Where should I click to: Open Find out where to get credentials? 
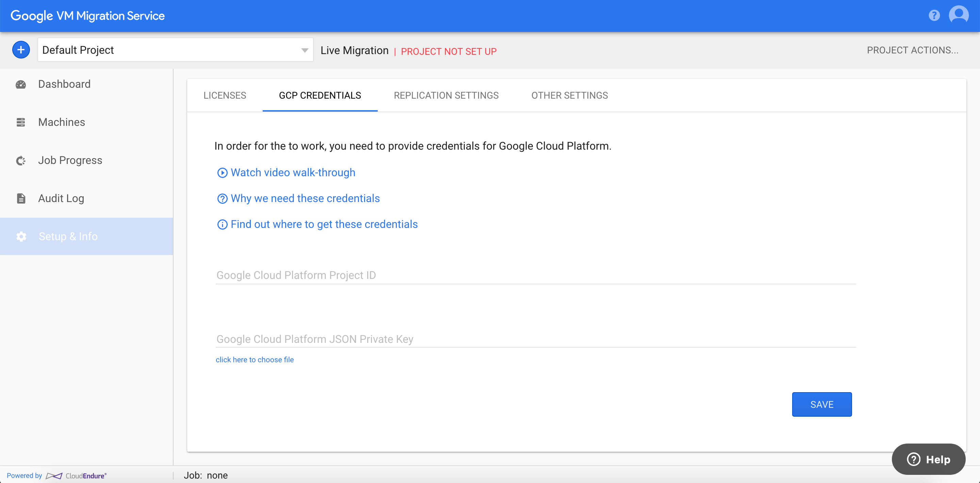[x=324, y=224]
